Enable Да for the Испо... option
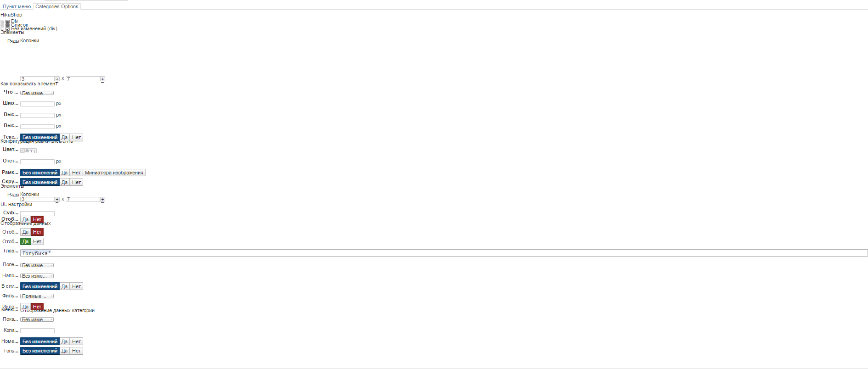This screenshot has height=369, width=868. (x=25, y=307)
